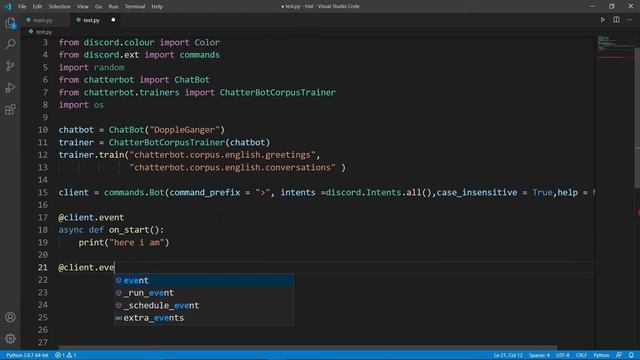This screenshot has width=640, height=360.
Task: Open the File menu
Action: pos(22,7)
